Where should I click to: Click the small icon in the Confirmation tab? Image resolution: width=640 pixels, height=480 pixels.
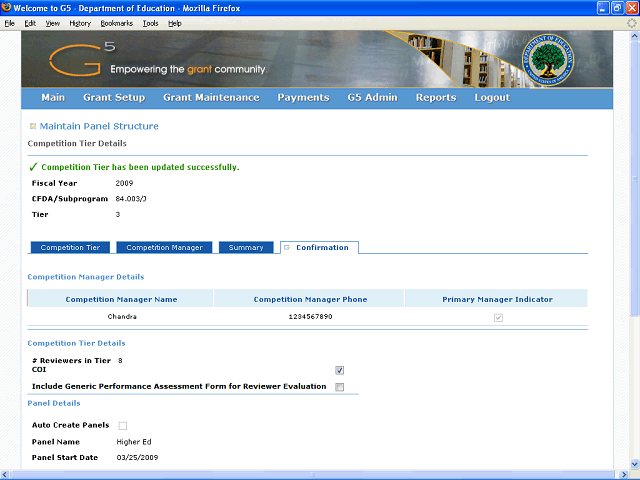click(287, 247)
